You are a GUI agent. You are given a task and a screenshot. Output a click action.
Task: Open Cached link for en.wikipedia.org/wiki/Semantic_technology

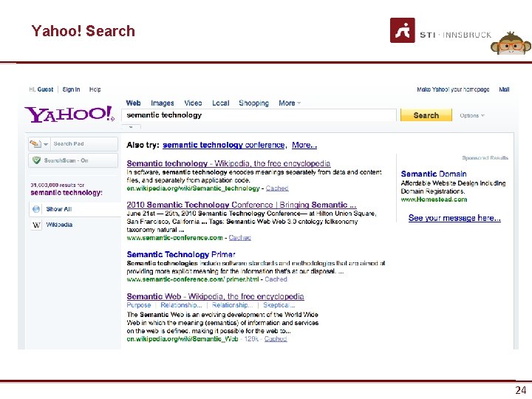pos(277,188)
